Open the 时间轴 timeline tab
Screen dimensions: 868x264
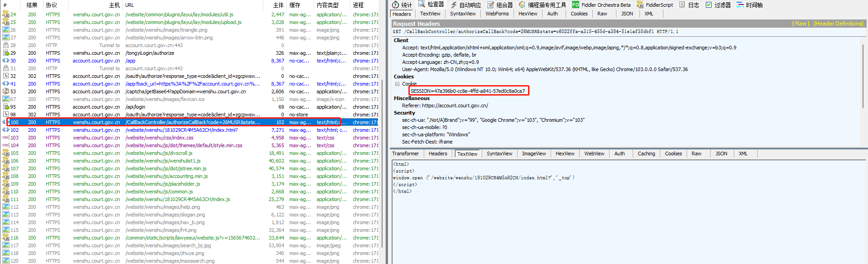(x=750, y=5)
